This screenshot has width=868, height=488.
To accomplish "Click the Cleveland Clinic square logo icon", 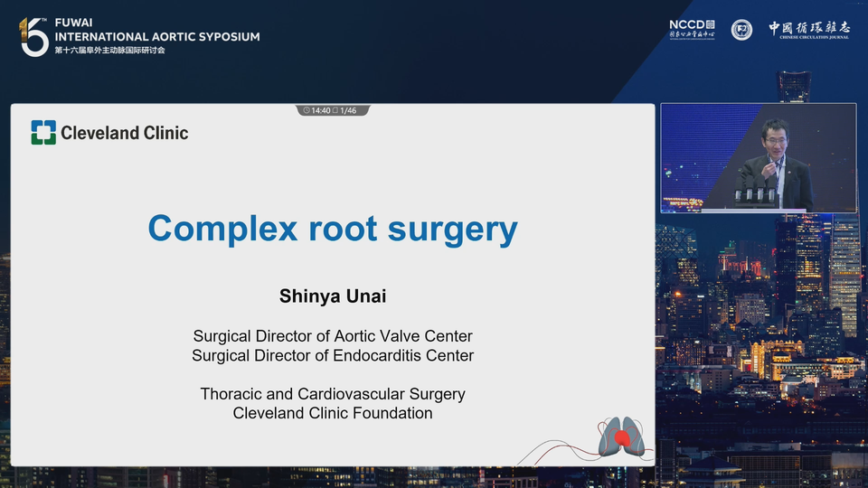I will pyautogui.click(x=43, y=133).
